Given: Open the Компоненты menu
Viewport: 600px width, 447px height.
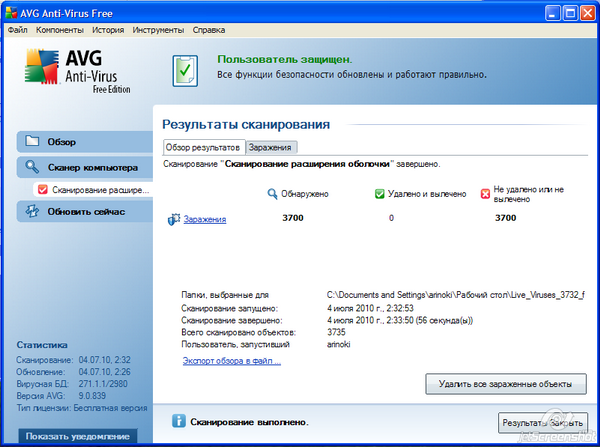Looking at the screenshot, I should click(x=60, y=30).
